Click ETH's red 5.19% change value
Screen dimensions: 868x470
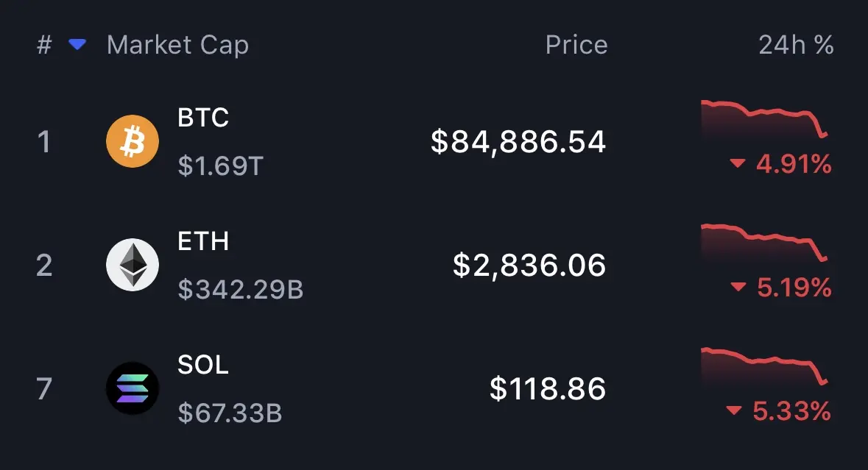click(793, 288)
